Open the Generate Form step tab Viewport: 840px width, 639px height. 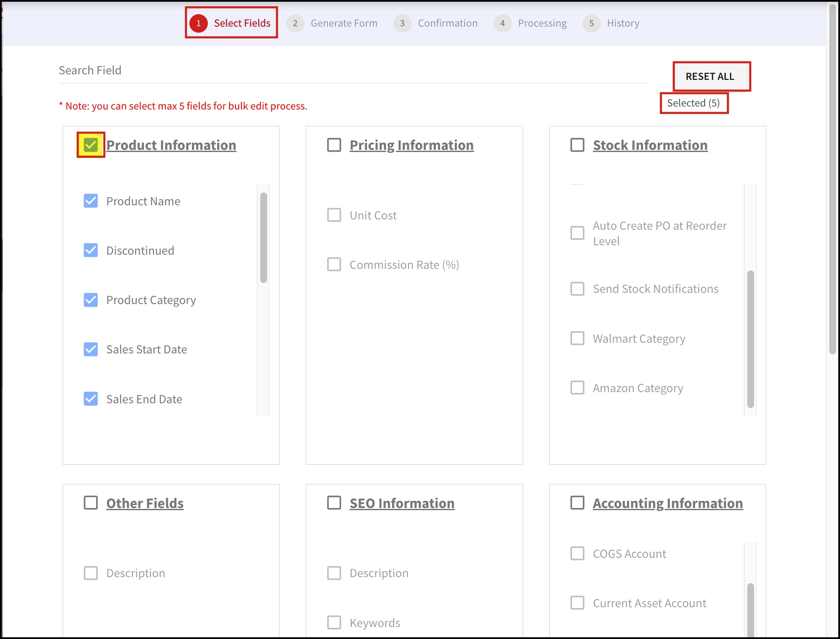coord(344,23)
